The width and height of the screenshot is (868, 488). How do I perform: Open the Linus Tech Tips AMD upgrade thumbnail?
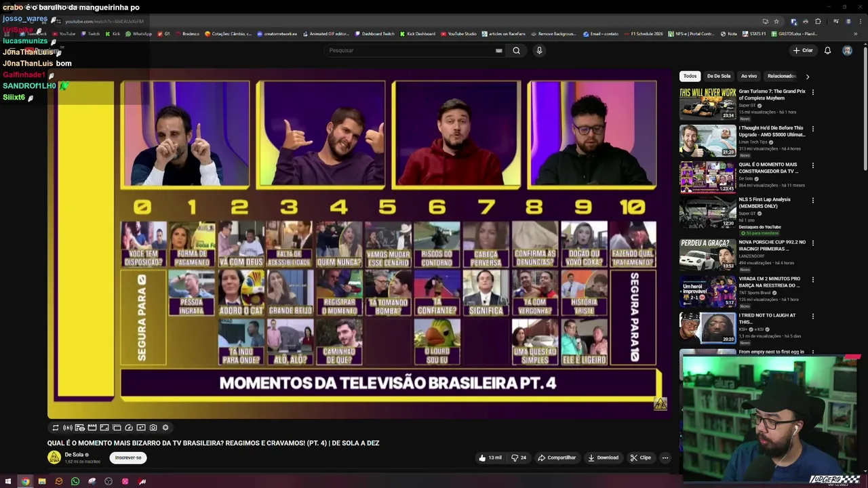click(707, 141)
